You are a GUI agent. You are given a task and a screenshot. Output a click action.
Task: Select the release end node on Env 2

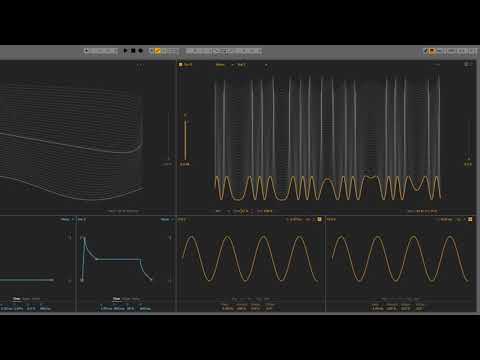click(x=151, y=280)
